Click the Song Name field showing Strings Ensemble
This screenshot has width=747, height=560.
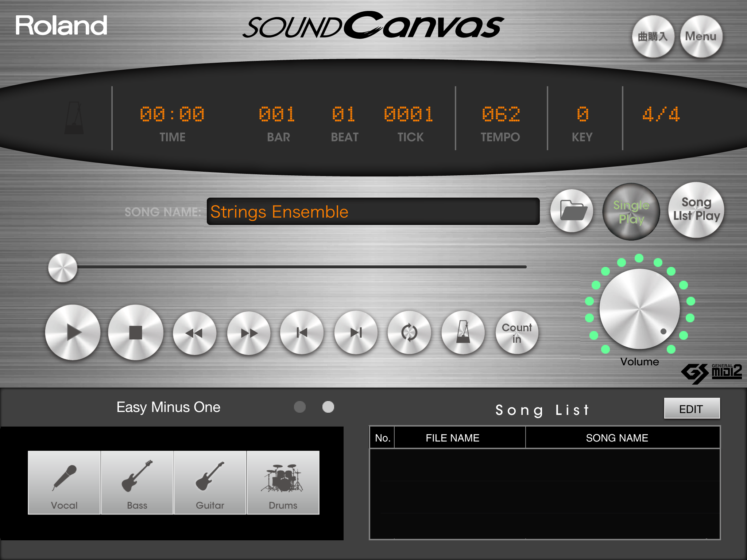click(x=373, y=211)
